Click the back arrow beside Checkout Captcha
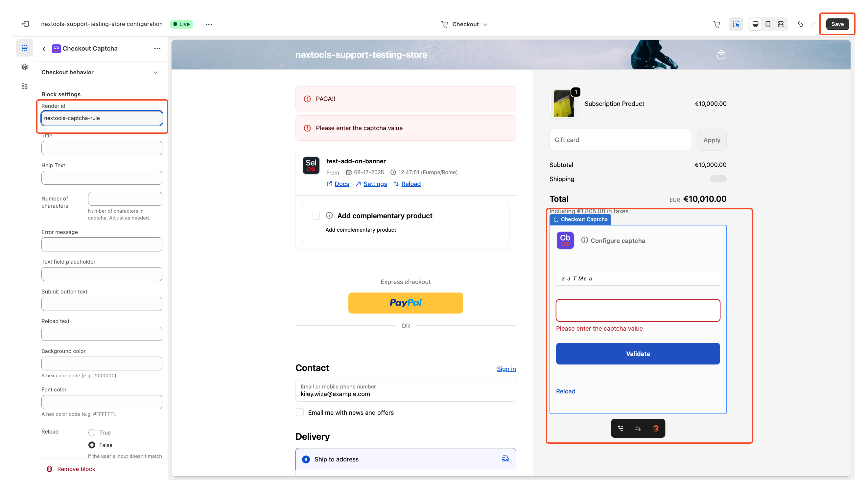 click(x=44, y=49)
